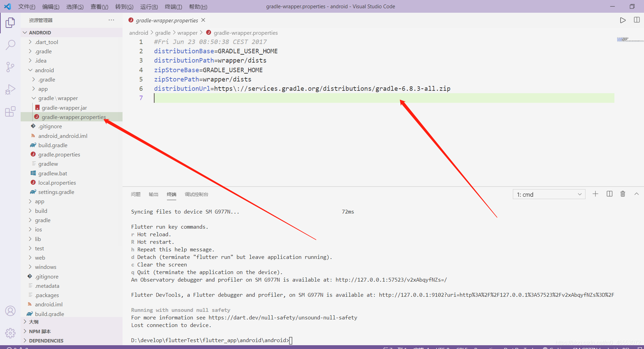The height and width of the screenshot is (349, 644).
Task: Collapse the ANDROID root section
Action: pos(72,33)
